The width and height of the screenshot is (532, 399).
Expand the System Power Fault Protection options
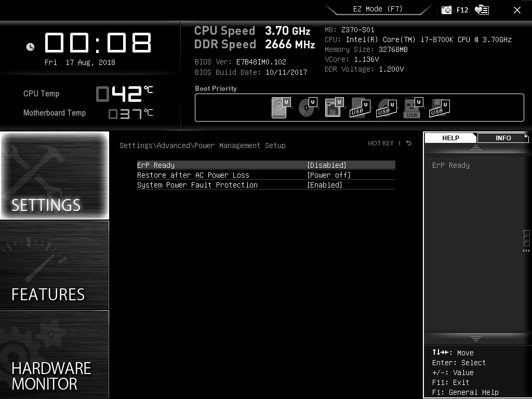[x=325, y=185]
